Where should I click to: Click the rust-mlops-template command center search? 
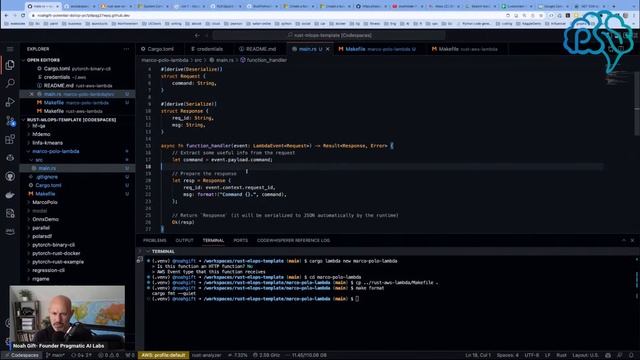tap(329, 36)
